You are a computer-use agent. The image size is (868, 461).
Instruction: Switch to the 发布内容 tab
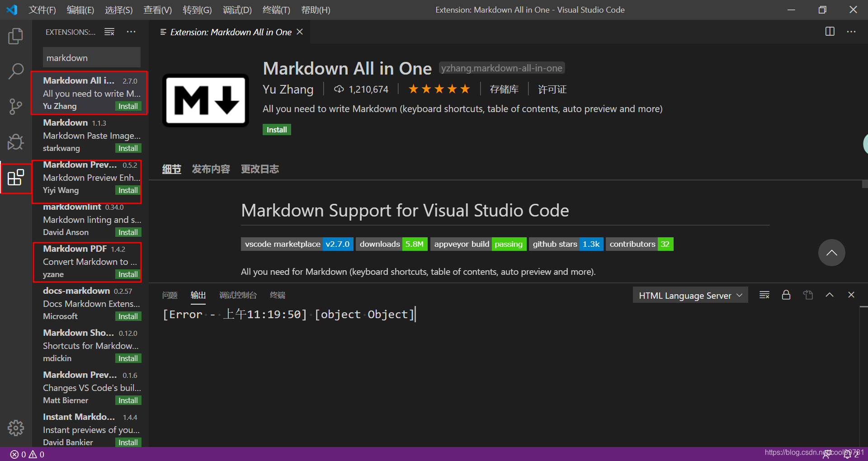click(x=211, y=169)
